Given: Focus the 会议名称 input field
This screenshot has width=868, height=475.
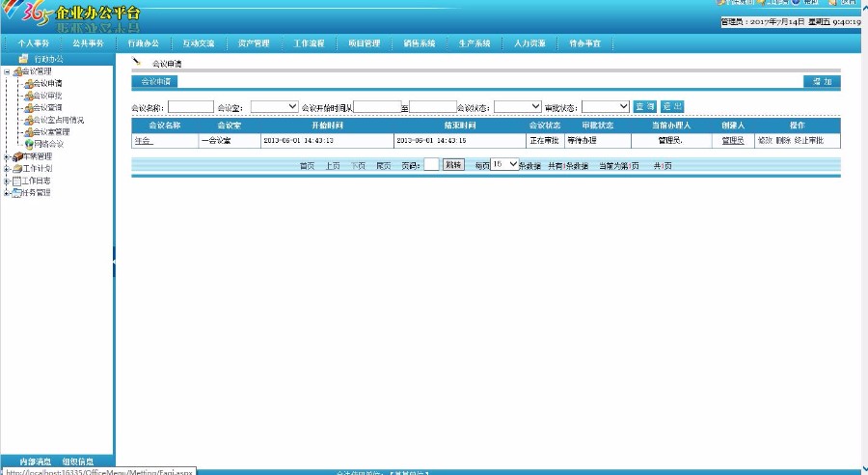Looking at the screenshot, I should 191,106.
